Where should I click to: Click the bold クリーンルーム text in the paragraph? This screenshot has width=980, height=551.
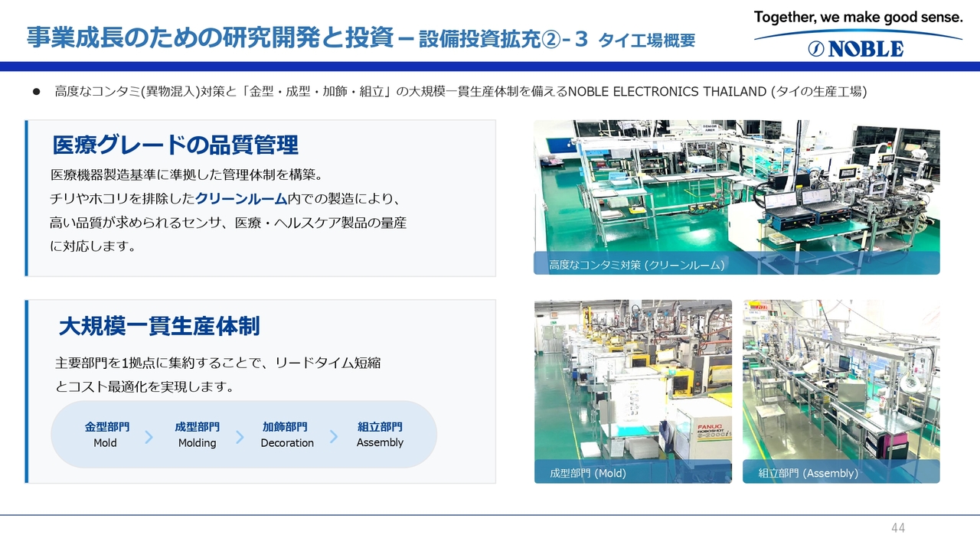click(240, 199)
